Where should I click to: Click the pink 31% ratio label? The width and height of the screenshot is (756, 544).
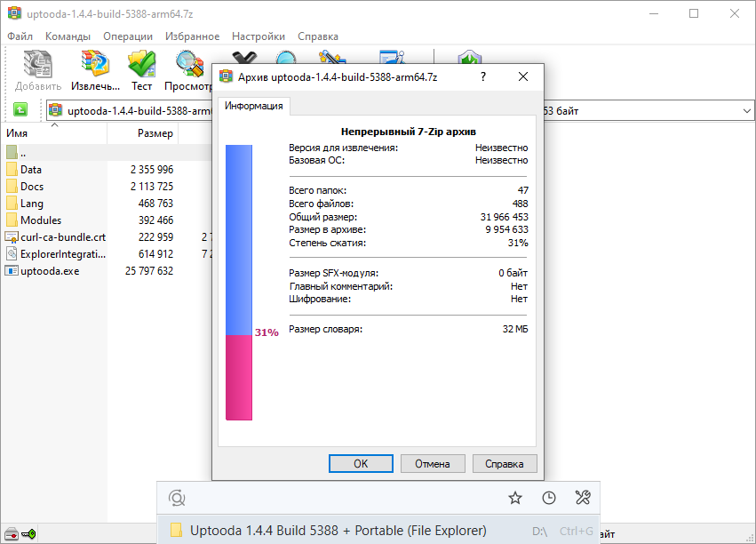coord(267,332)
